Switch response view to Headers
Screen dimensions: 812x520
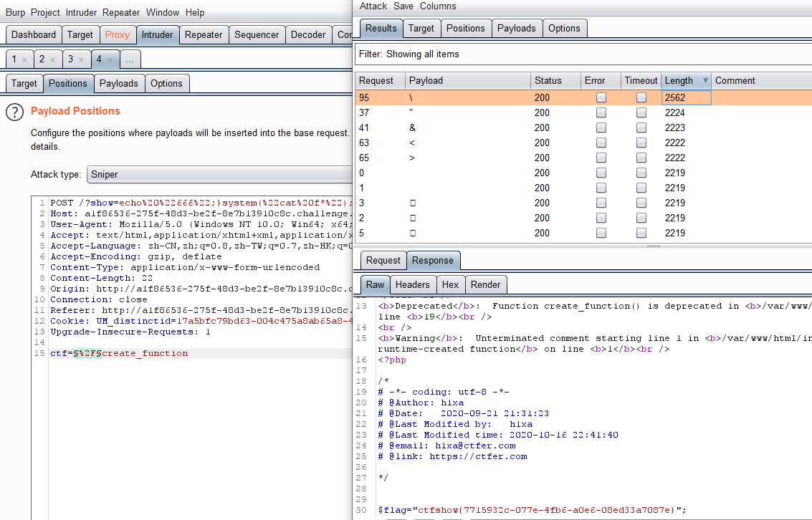[x=413, y=284]
